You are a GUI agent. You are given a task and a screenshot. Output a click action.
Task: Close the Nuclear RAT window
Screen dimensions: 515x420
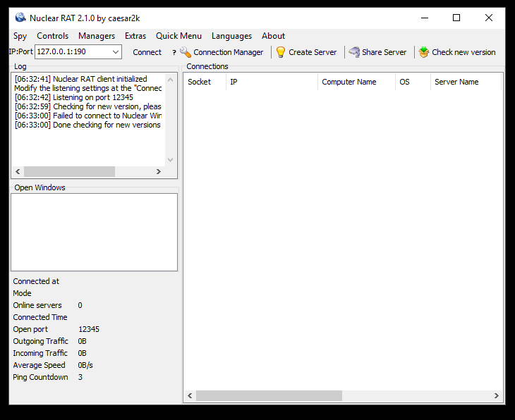click(488, 18)
